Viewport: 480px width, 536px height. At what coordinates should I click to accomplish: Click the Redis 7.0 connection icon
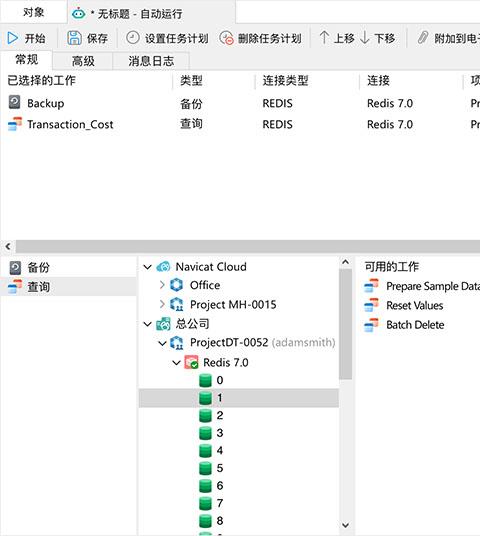191,362
